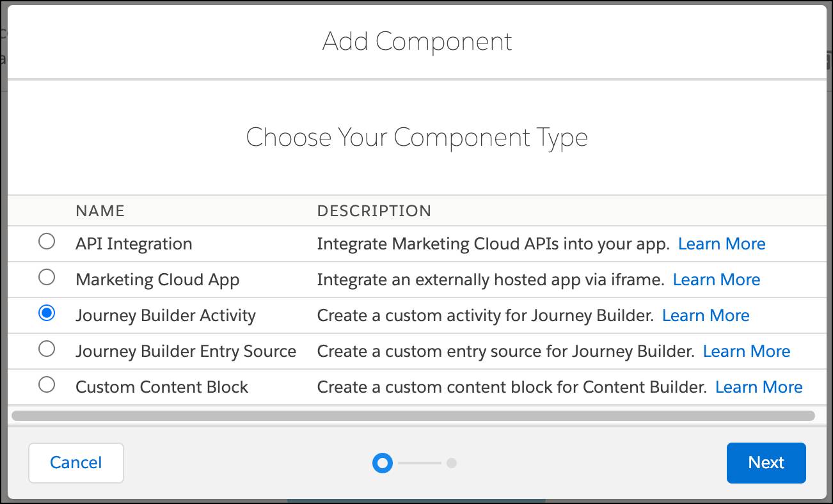Click the second step progress indicator dot
The height and width of the screenshot is (504, 833).
tap(452, 462)
